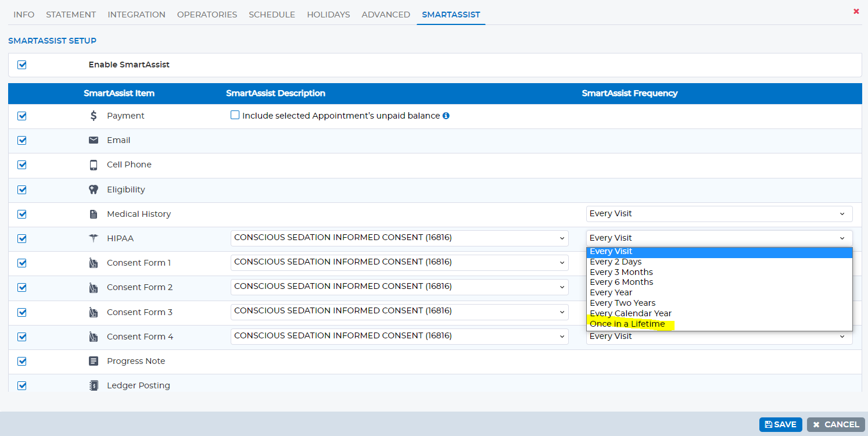
Task: Open Consent Form 1 description dropdown
Action: [400, 262]
